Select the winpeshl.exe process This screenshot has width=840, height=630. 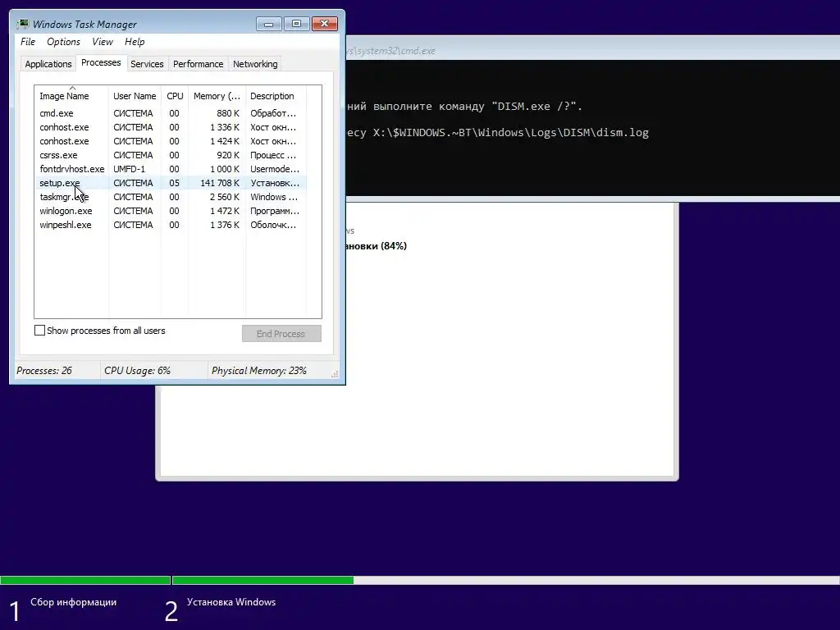click(171, 225)
